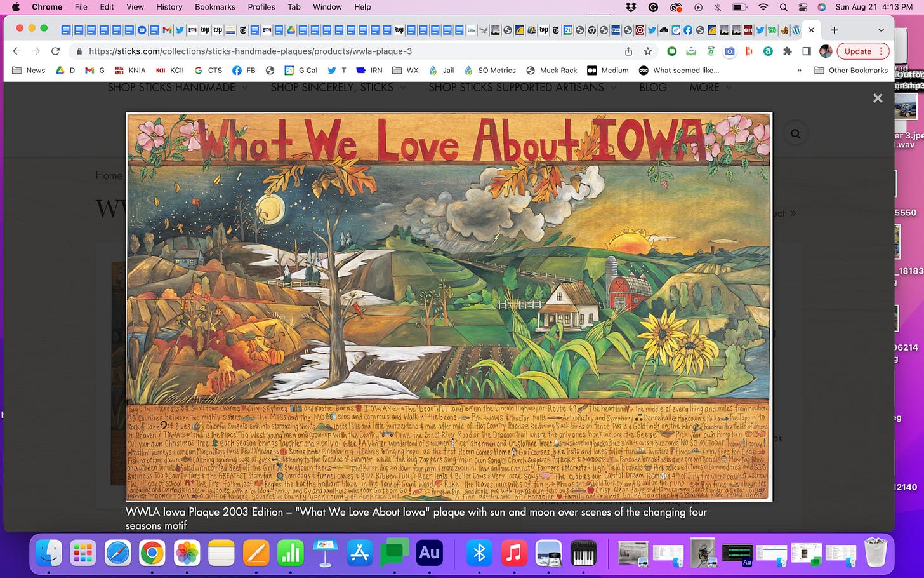Screen dimensions: 924x578
Task: Open Launchpad from the Dock
Action: pos(83,553)
